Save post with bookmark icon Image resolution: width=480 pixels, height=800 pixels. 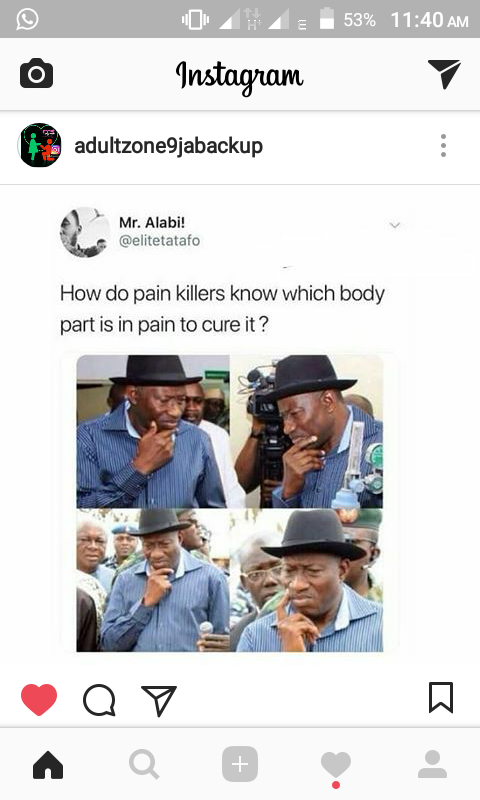pos(441,697)
